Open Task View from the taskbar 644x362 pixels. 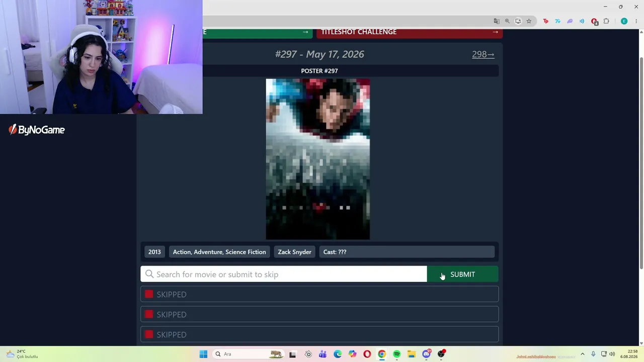292,354
